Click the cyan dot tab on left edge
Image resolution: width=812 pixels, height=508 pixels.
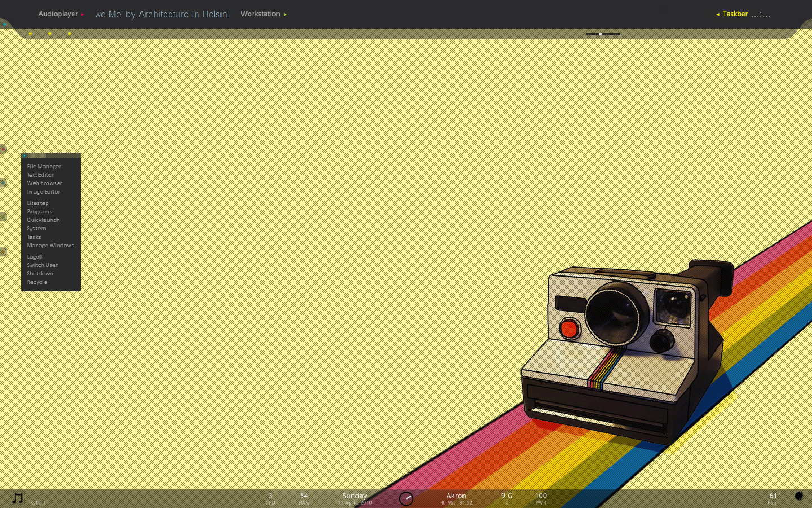3,183
